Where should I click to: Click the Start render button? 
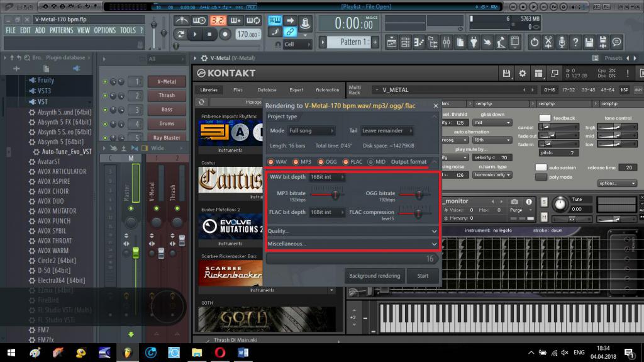click(423, 276)
